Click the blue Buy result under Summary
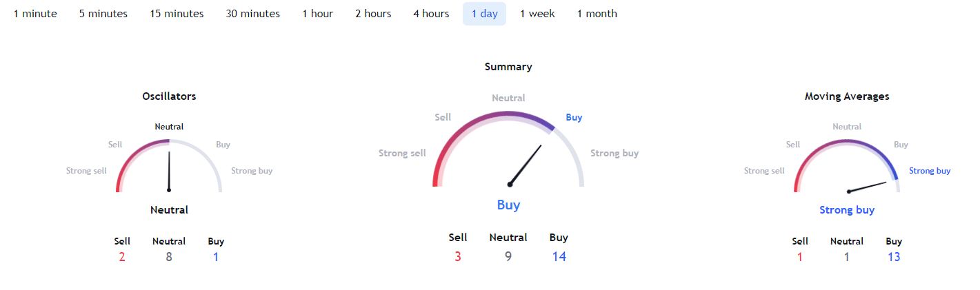This screenshot has height=290, width=980. click(508, 205)
